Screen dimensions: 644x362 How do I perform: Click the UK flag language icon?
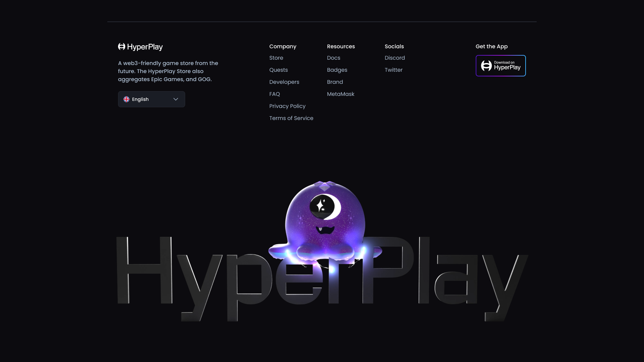[x=126, y=99]
